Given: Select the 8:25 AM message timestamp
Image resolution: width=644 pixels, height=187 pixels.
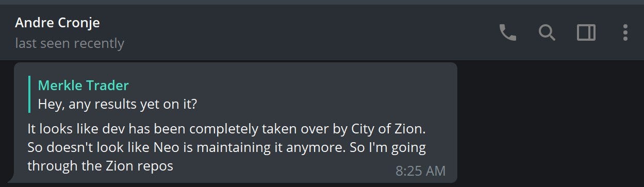Looking at the screenshot, I should point(420,170).
